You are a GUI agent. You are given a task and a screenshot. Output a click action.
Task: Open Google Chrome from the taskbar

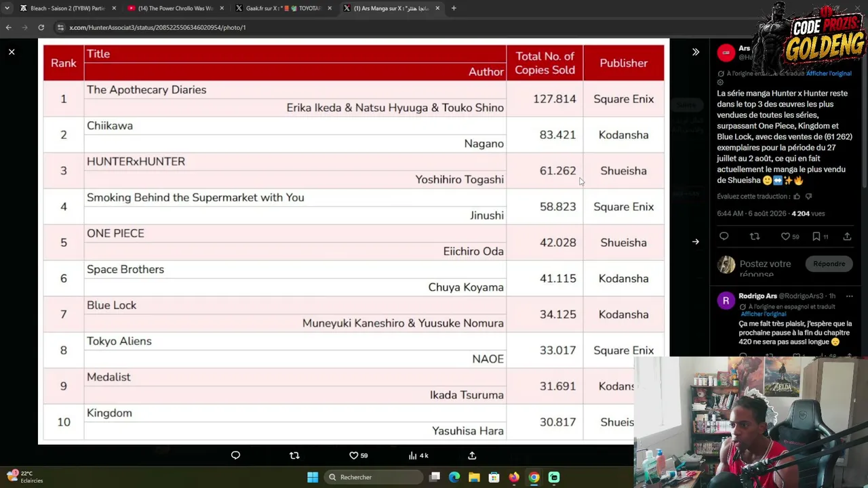[x=534, y=477]
